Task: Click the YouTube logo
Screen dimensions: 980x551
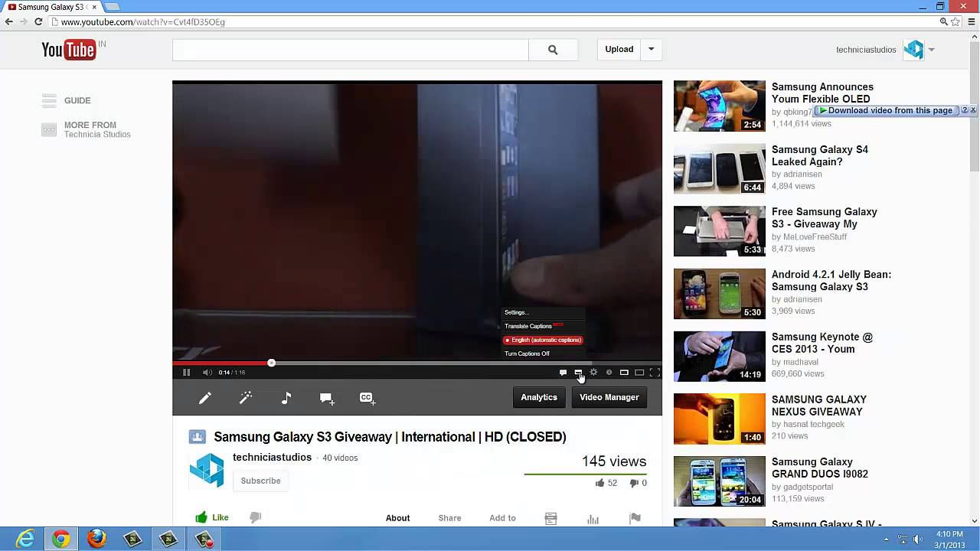Action: 68,50
